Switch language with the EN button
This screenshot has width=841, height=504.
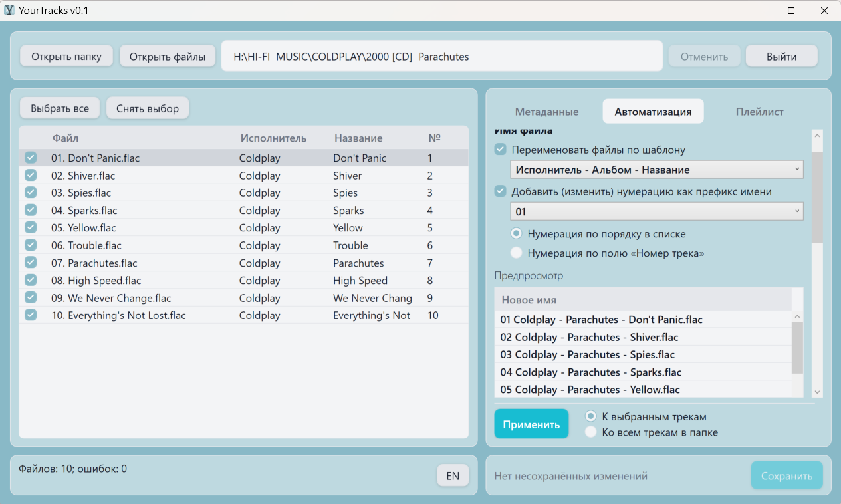[x=453, y=475]
